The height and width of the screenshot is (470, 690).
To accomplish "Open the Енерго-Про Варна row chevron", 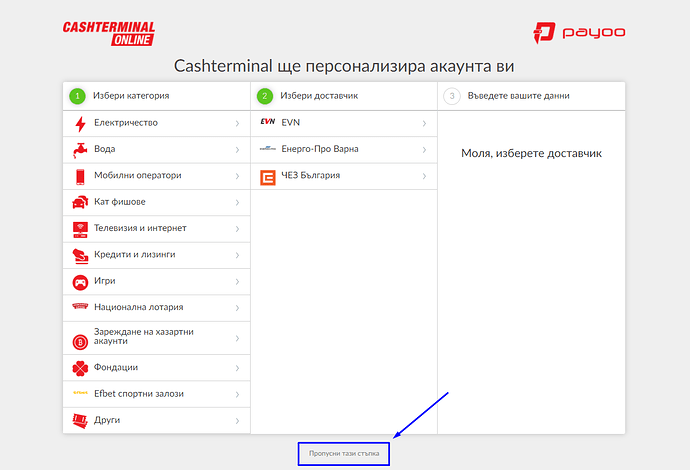I will (x=424, y=150).
